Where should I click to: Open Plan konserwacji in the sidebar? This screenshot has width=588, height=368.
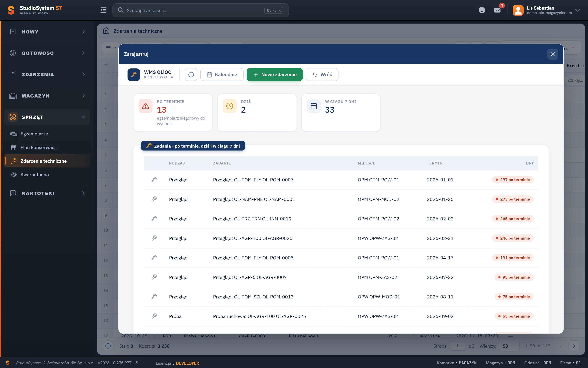47,148
